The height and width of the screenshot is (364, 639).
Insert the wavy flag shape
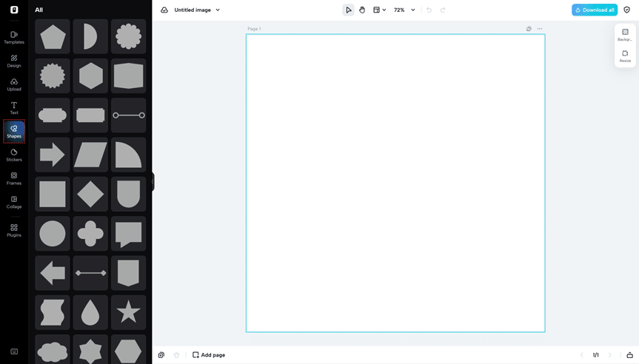[53, 312]
